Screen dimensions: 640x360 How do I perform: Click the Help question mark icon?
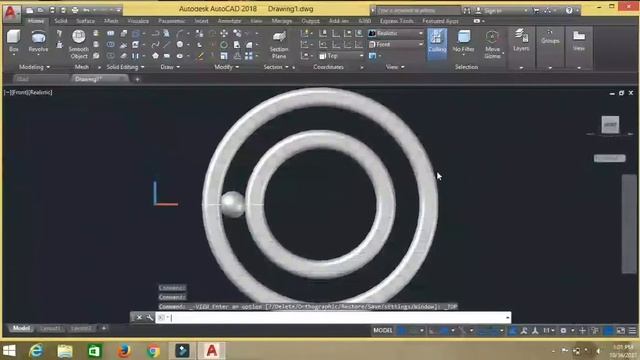tap(569, 11)
